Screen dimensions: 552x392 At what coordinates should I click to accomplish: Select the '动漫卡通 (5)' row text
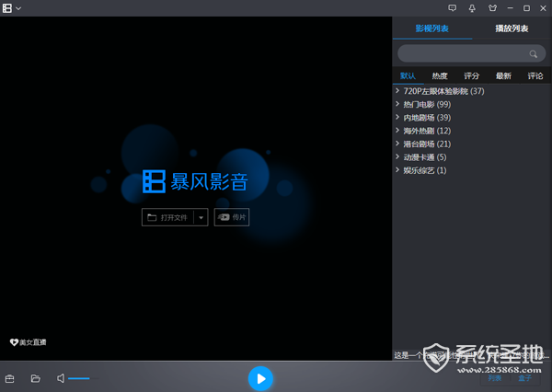[x=425, y=157]
